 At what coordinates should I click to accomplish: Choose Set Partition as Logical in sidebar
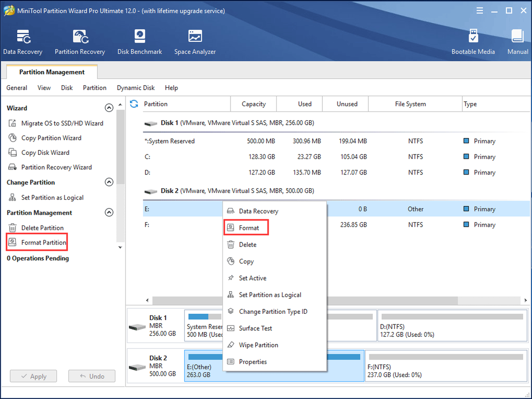[52, 198]
